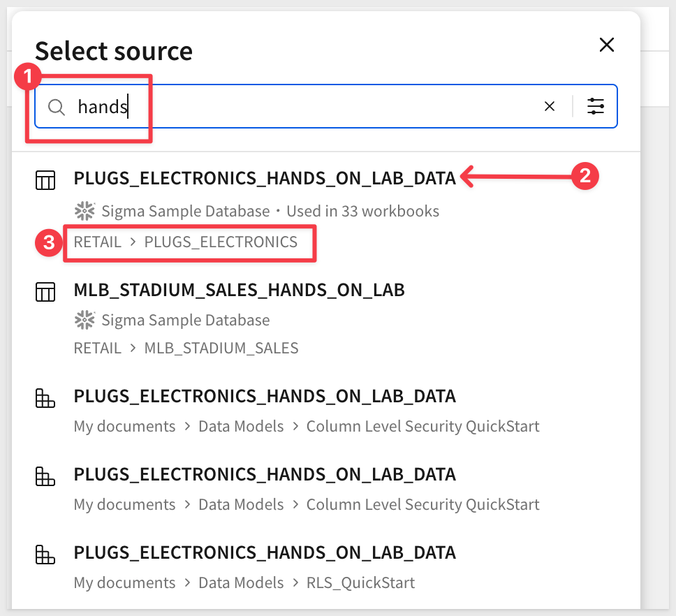The height and width of the screenshot is (616, 676).
Task: Click the magnifying glass search icon
Action: click(x=57, y=107)
